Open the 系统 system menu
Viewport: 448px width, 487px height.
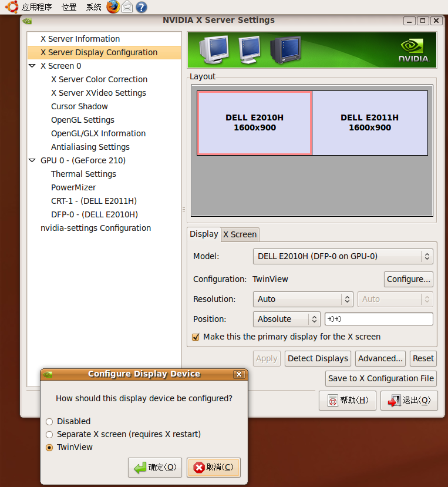point(93,7)
